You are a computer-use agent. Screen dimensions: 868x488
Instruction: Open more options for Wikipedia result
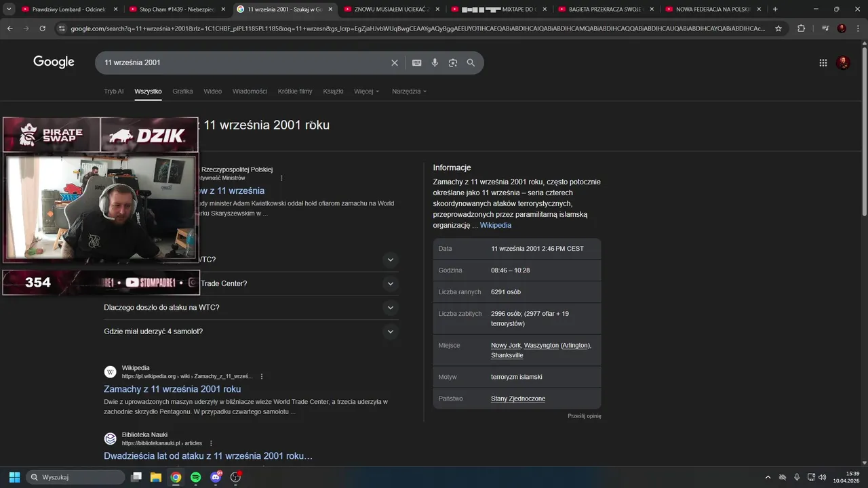pos(262,376)
